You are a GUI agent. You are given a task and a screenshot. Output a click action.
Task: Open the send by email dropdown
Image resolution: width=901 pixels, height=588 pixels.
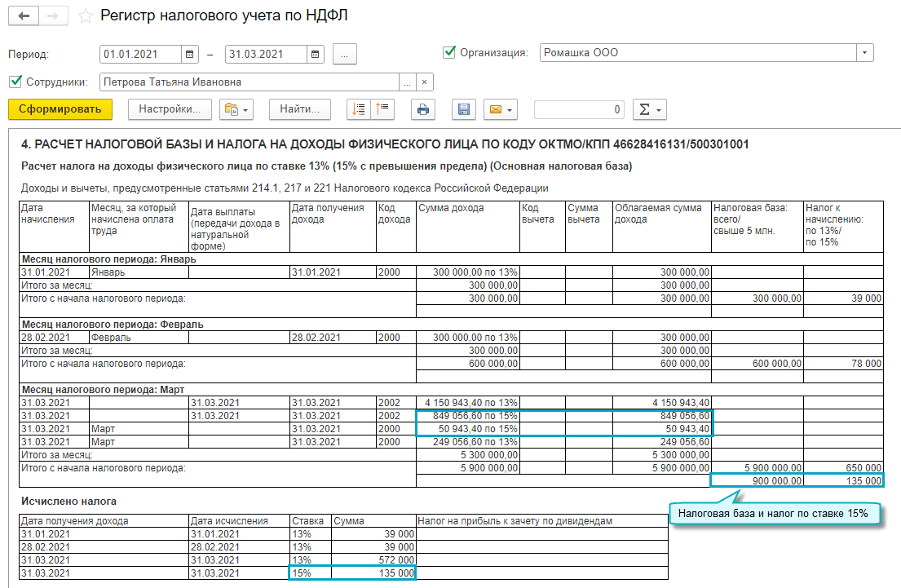[x=501, y=109]
